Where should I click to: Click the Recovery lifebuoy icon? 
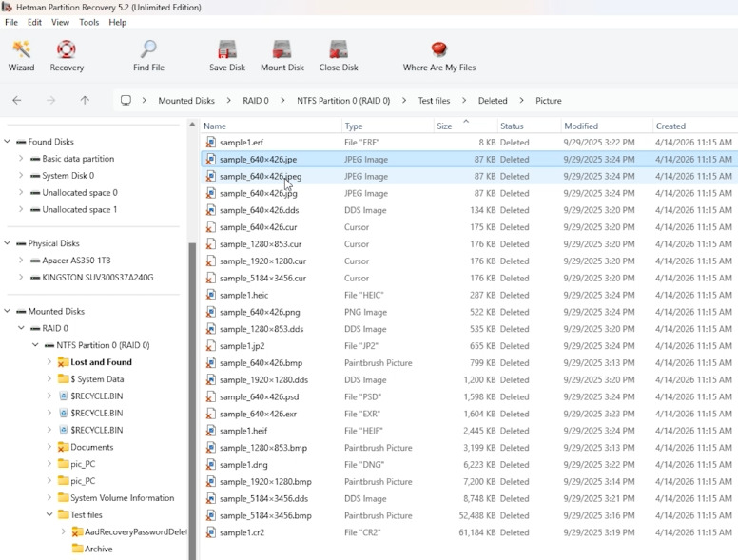click(67, 49)
